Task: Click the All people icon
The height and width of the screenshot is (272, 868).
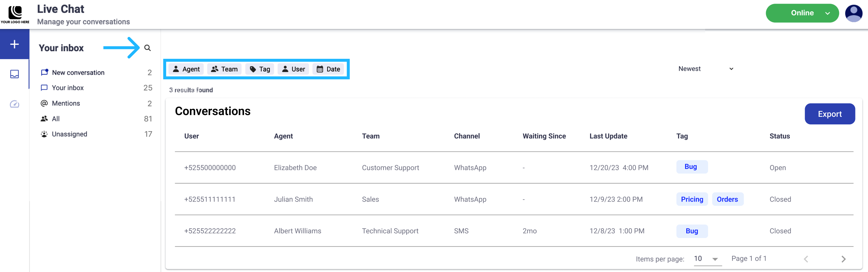Action: 44,119
